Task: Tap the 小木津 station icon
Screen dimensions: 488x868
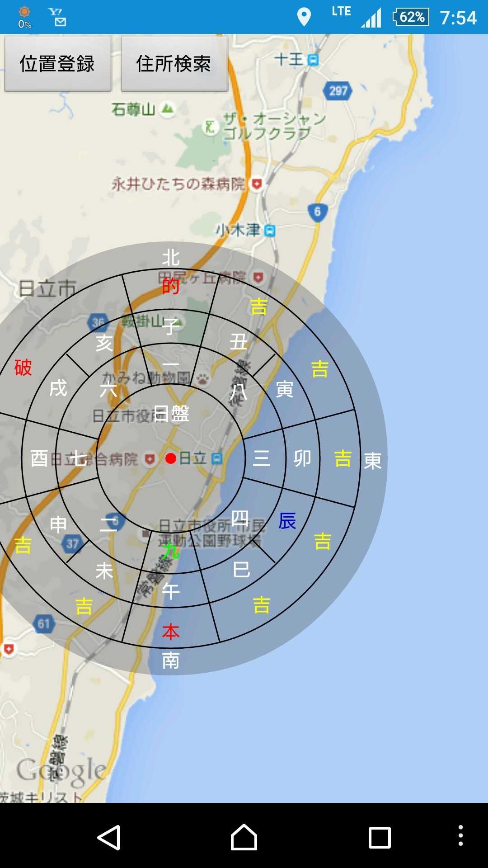Action: (270, 231)
